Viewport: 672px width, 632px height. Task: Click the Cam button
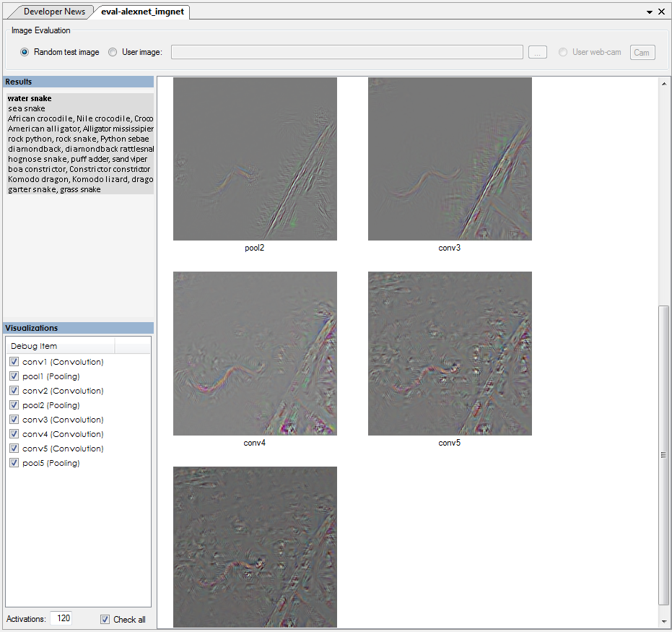coord(642,52)
